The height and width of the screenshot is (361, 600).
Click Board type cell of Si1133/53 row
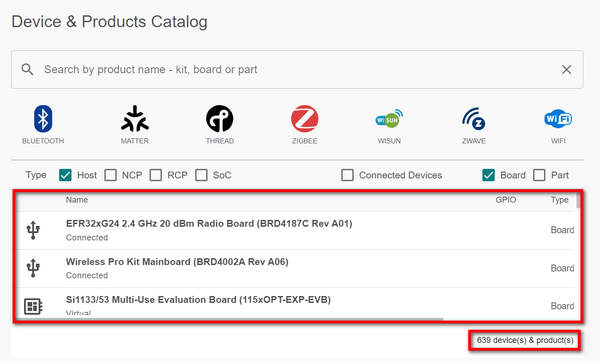point(562,306)
